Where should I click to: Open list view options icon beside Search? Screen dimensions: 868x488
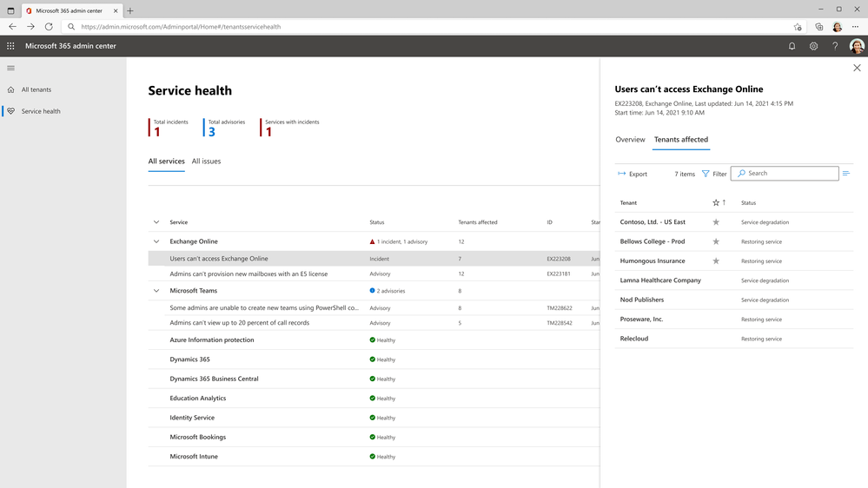(x=846, y=174)
